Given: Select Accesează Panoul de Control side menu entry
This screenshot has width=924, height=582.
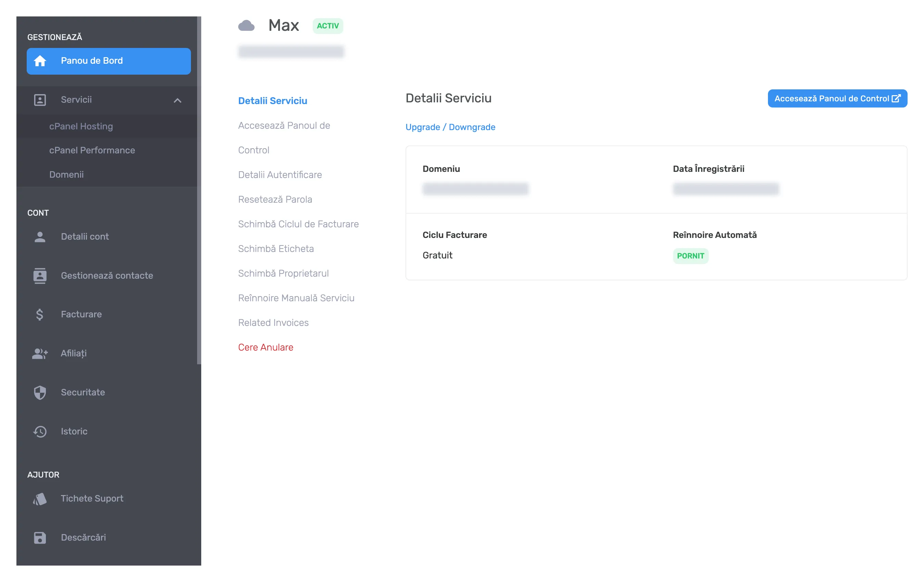Looking at the screenshot, I should point(284,138).
